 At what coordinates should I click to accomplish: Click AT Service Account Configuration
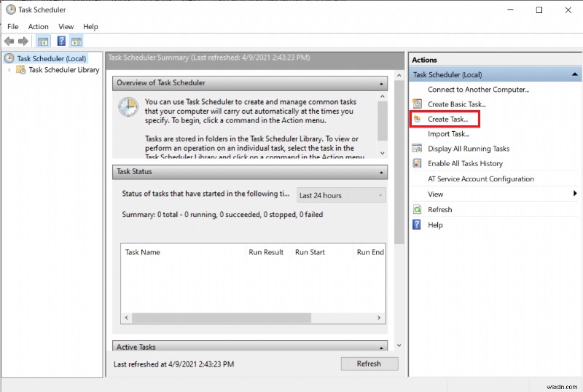[x=481, y=179]
